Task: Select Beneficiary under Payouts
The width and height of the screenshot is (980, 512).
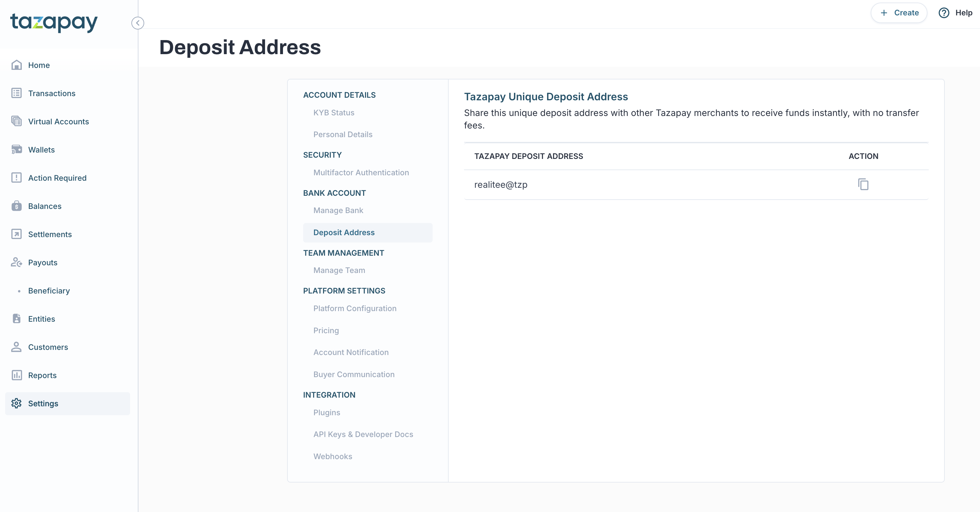Action: [49, 290]
